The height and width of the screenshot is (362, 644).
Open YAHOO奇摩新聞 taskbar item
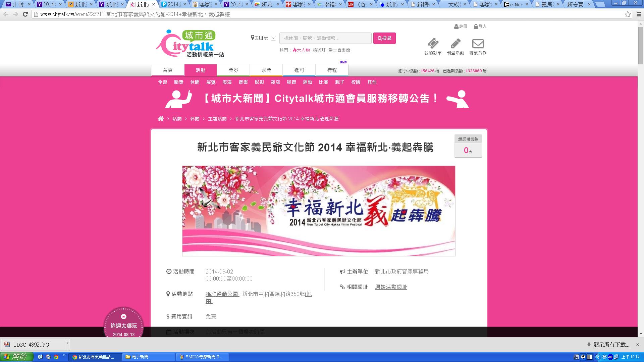click(x=203, y=357)
